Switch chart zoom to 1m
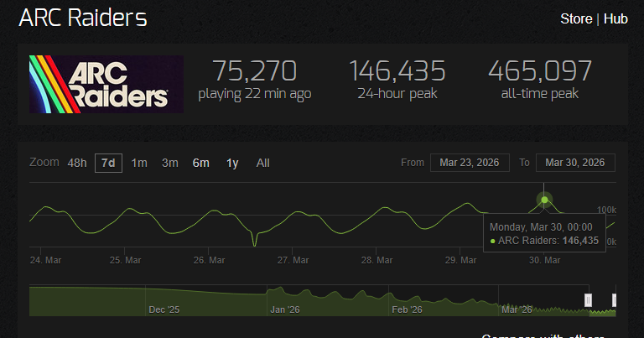Screen dimensions: 644x338 click(x=139, y=163)
